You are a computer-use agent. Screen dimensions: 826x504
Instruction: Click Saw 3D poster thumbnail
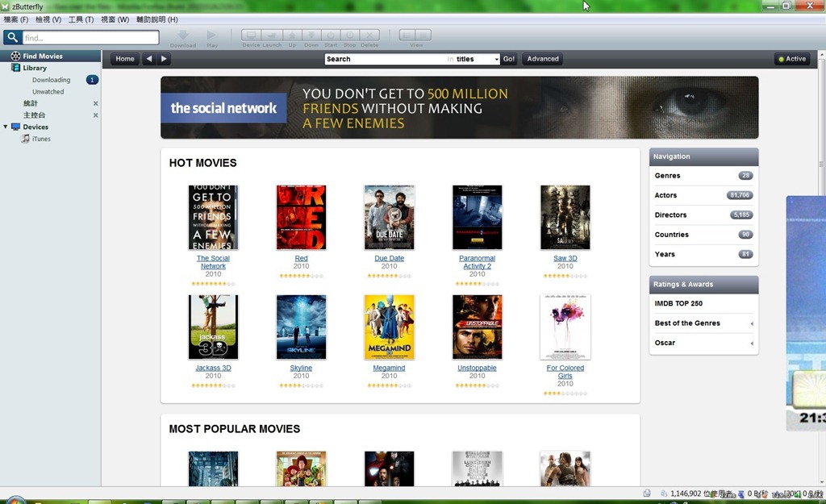[x=565, y=217]
